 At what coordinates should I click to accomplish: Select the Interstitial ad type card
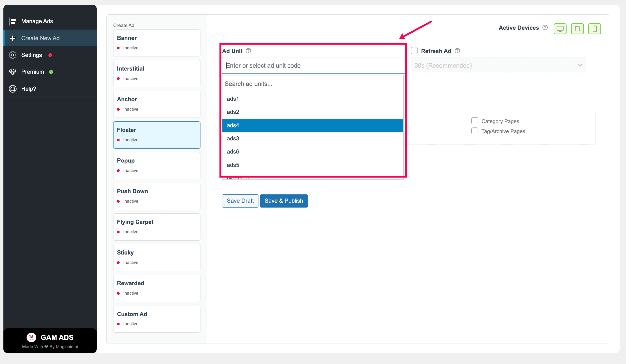point(157,74)
